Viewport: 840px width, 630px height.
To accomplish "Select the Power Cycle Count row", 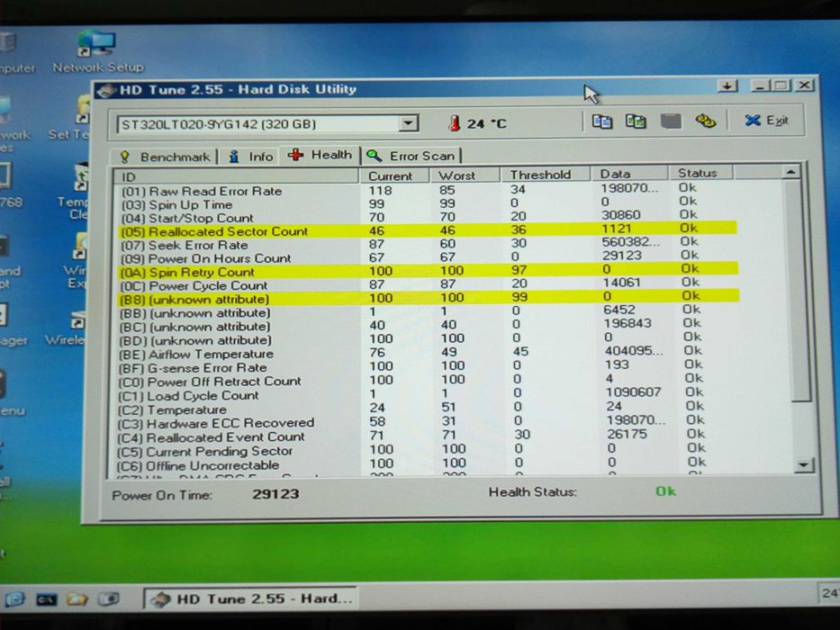I will coord(428,285).
